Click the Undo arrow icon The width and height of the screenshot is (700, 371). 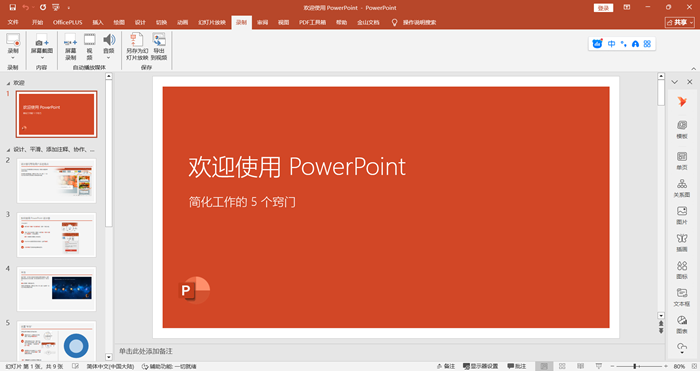[x=25, y=7]
